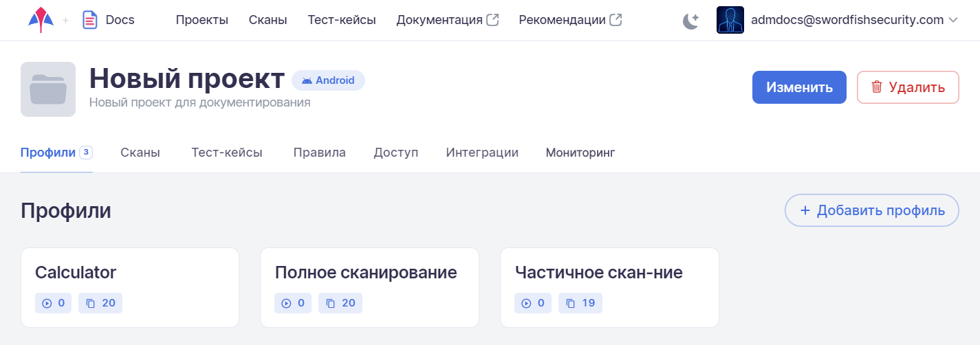This screenshot has width=980, height=345.
Task: Toggle dark mode moon icon
Action: pyautogui.click(x=690, y=21)
